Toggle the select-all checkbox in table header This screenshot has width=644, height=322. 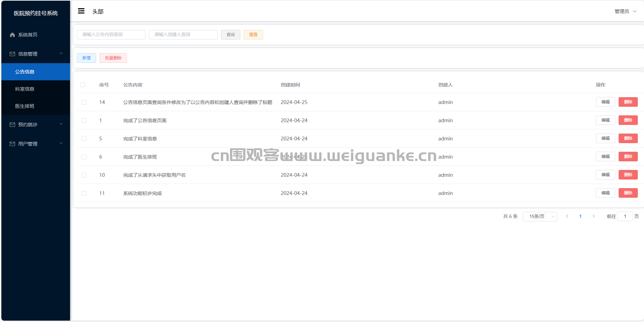coord(83,85)
